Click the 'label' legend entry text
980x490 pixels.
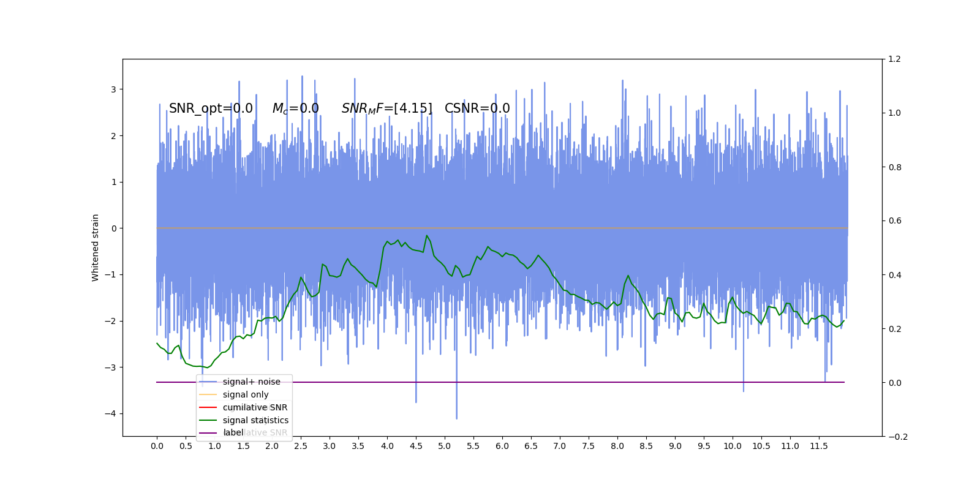(233, 432)
